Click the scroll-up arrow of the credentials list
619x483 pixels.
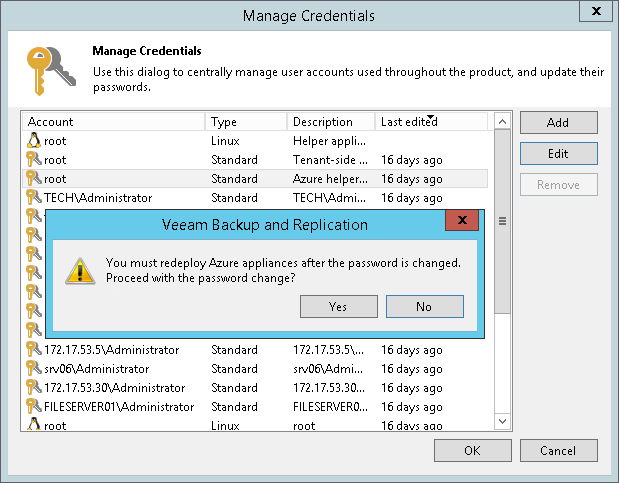(x=503, y=121)
